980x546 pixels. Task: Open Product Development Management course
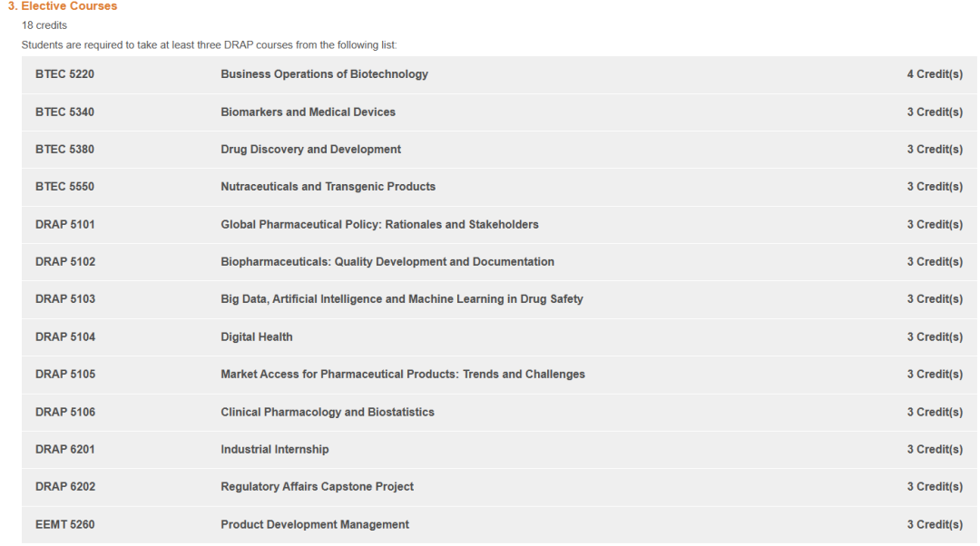314,525
